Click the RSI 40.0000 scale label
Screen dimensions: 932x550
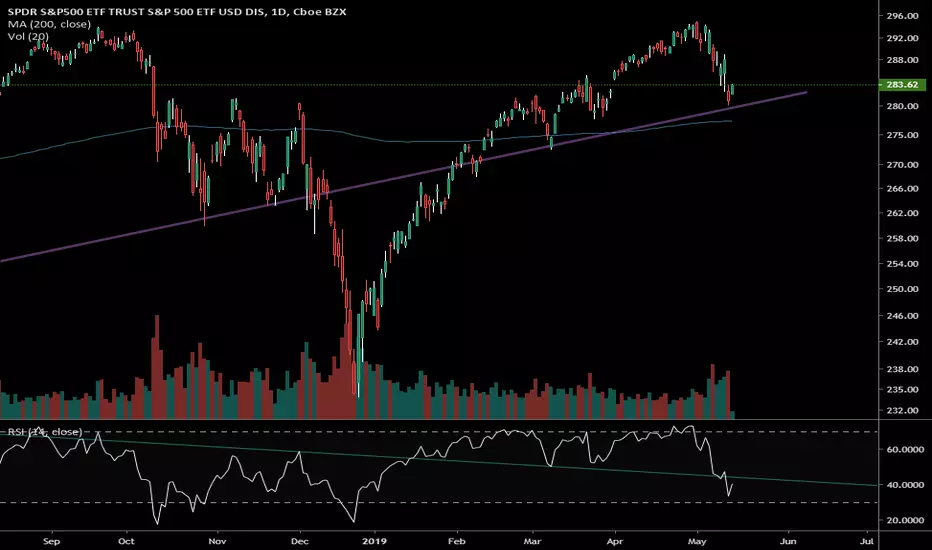905,485
